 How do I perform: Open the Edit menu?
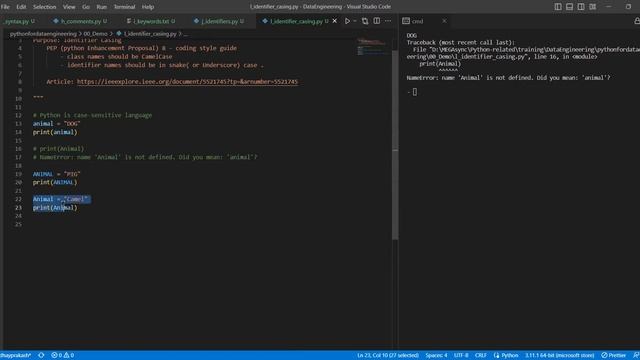tap(21, 7)
